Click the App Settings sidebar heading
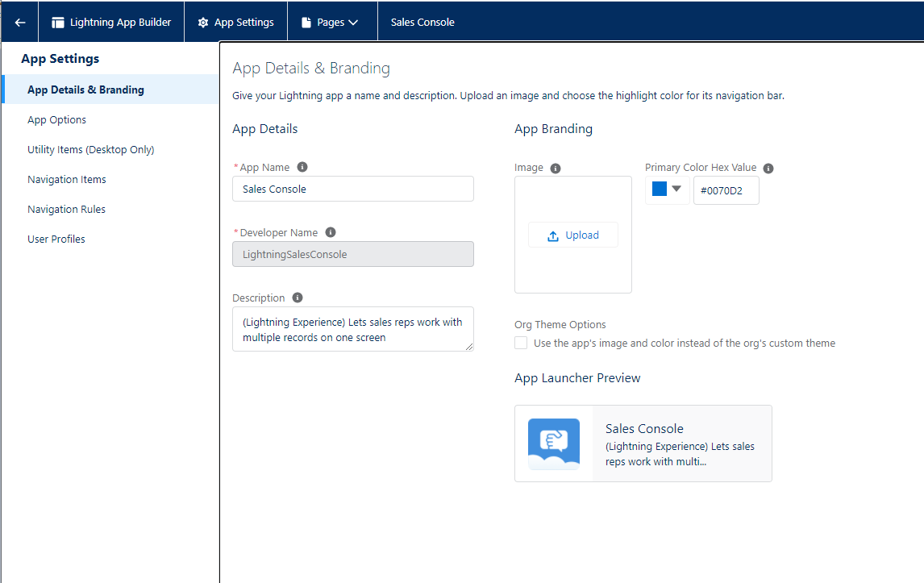 click(x=60, y=59)
